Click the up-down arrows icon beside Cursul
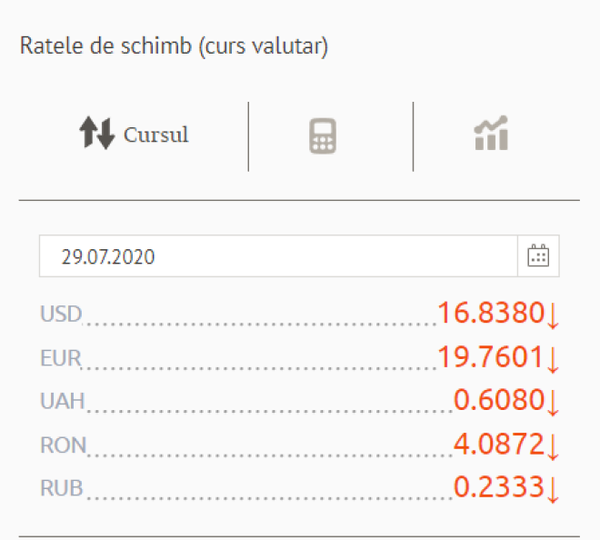 point(97,132)
